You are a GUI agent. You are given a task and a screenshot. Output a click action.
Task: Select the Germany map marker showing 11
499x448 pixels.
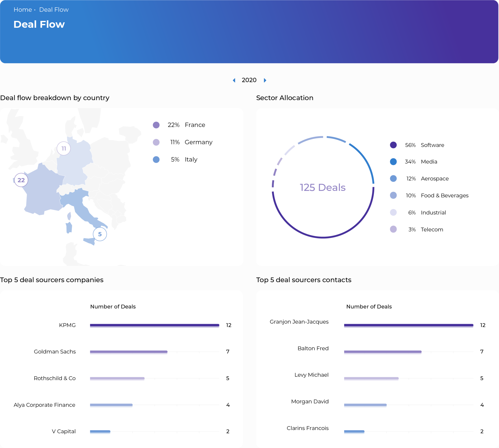pyautogui.click(x=63, y=148)
